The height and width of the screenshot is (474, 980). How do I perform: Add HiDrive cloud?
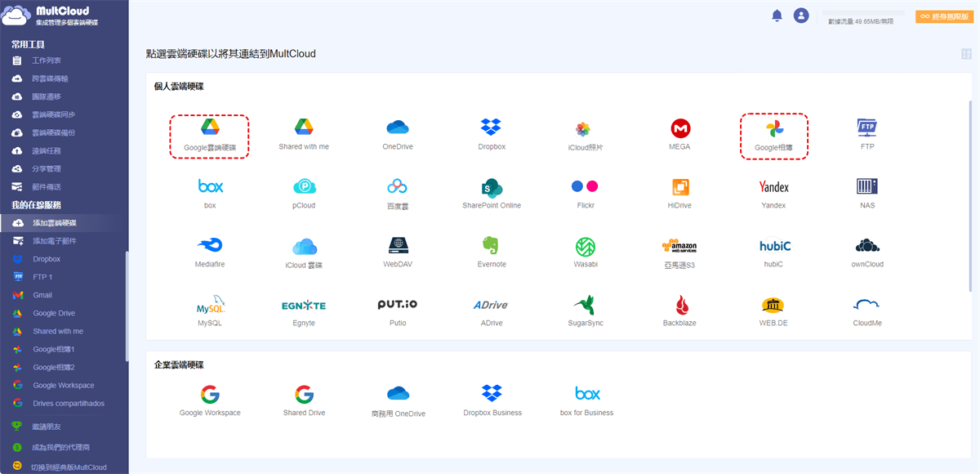click(x=680, y=194)
